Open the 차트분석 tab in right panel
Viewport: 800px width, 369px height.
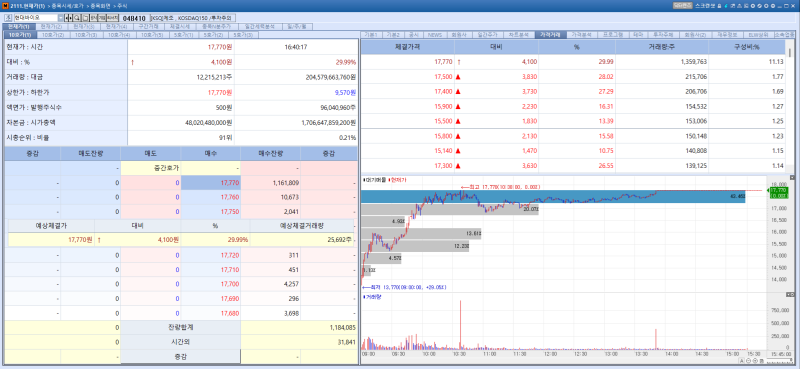(518, 35)
